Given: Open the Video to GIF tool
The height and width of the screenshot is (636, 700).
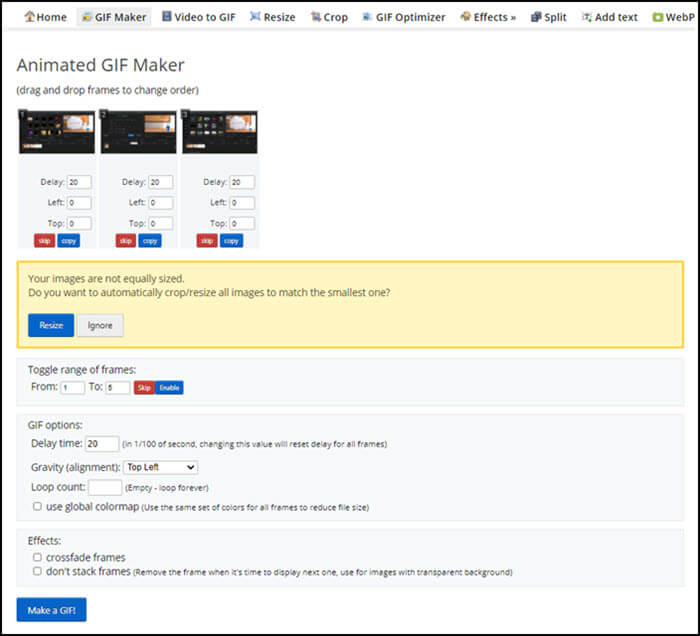Looking at the screenshot, I should [197, 17].
